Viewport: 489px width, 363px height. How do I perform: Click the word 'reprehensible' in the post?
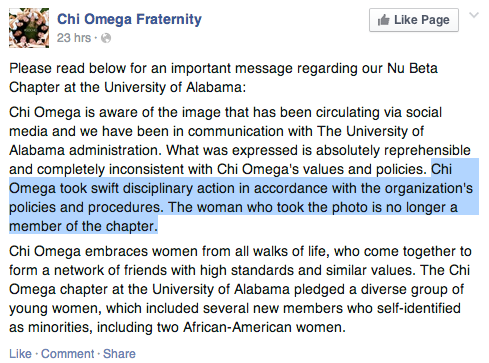427,150
